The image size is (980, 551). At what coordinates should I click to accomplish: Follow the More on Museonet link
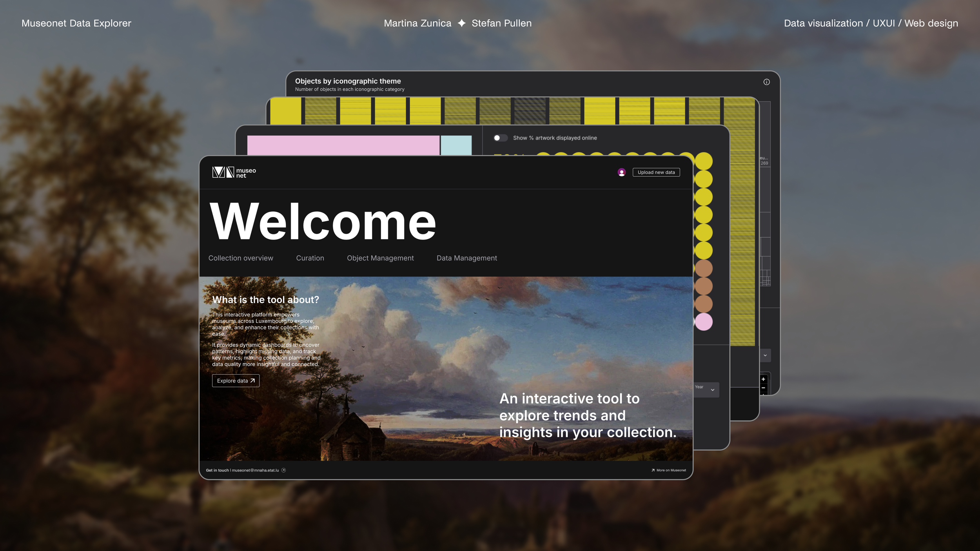(x=671, y=470)
